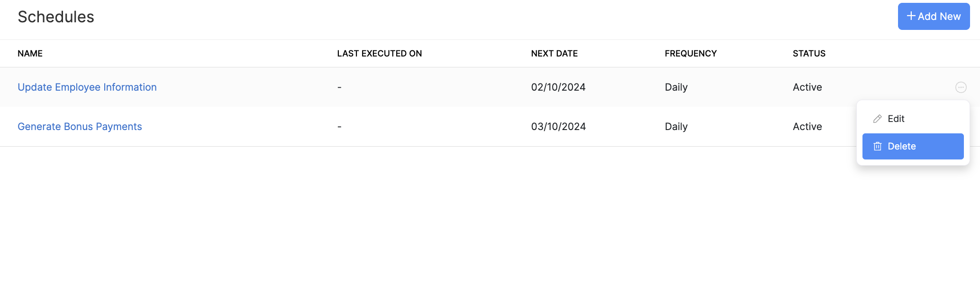Click the LAST EXECUTED ON column header

pos(379,54)
